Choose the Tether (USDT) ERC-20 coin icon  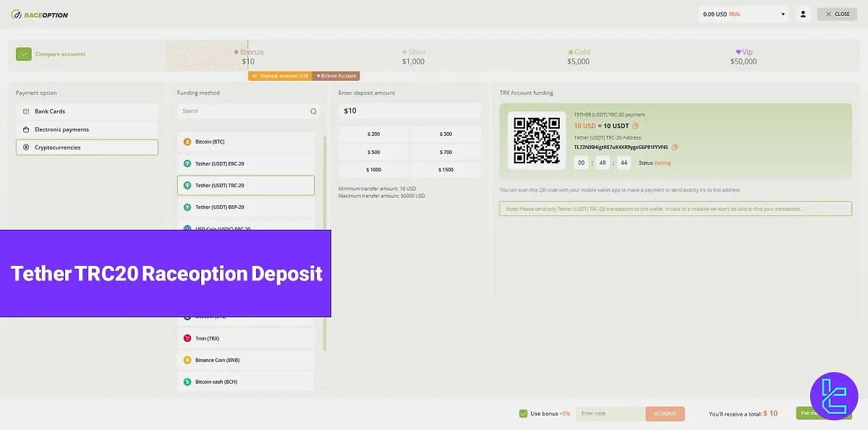tap(188, 164)
